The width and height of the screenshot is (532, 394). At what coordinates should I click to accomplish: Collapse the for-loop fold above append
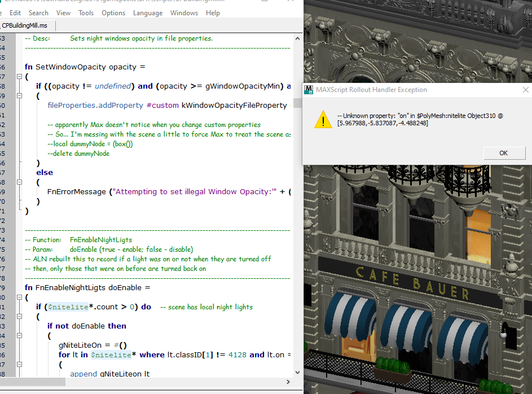[x=20, y=365]
